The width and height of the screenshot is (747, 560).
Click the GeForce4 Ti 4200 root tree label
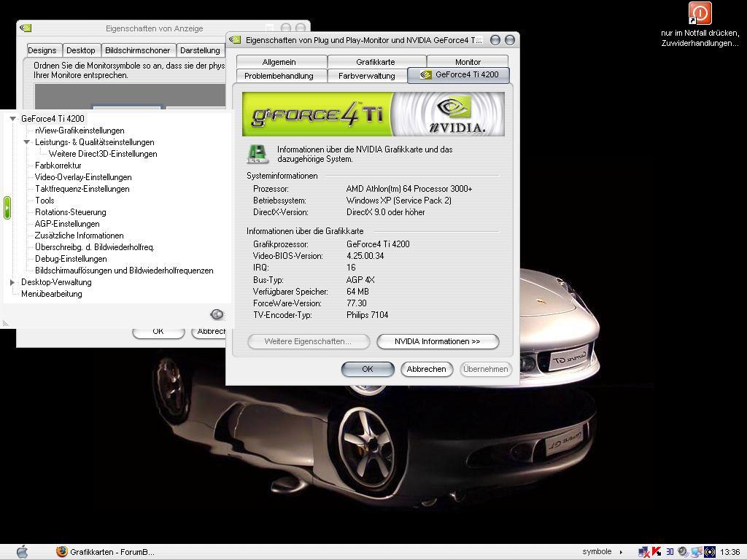point(53,119)
